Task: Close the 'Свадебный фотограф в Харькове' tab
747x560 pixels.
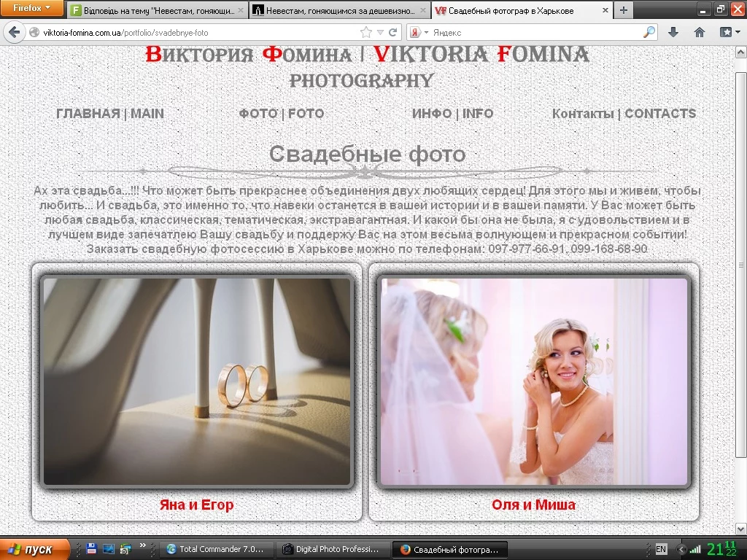Action: 605,10
